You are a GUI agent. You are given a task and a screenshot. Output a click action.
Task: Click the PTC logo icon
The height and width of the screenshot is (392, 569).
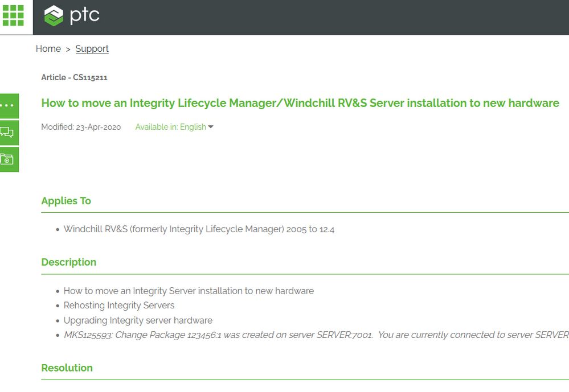[x=54, y=16]
